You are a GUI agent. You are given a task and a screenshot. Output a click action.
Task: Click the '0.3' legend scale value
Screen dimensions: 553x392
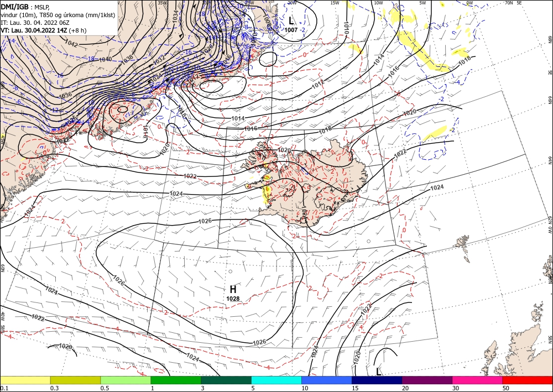click(x=54, y=388)
